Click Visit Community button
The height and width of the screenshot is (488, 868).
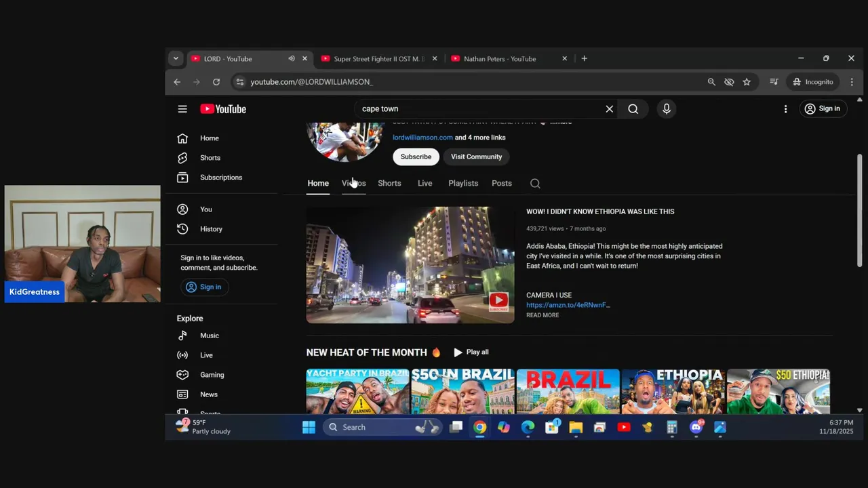coord(476,157)
